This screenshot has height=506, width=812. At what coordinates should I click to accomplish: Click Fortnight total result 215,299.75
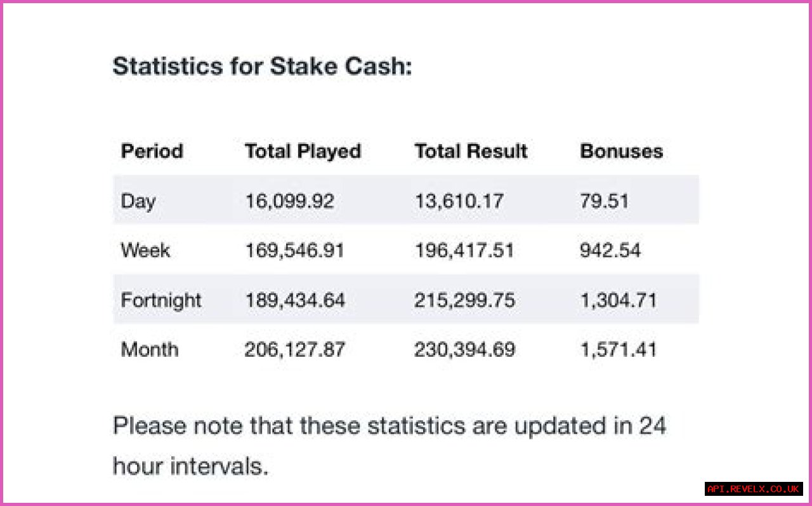coord(464,300)
